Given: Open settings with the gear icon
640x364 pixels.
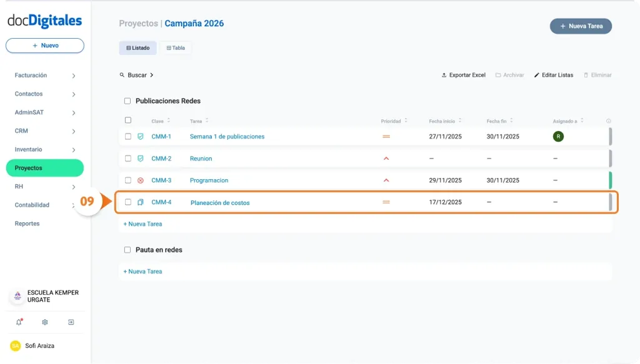Looking at the screenshot, I should tap(44, 322).
